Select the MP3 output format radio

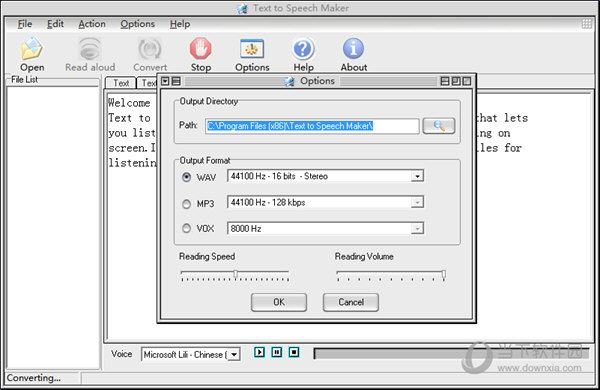(x=186, y=204)
